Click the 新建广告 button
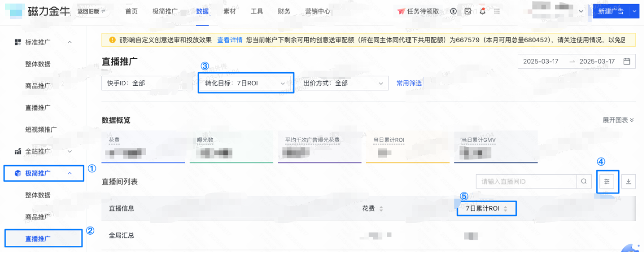The image size is (644, 254). click(611, 11)
